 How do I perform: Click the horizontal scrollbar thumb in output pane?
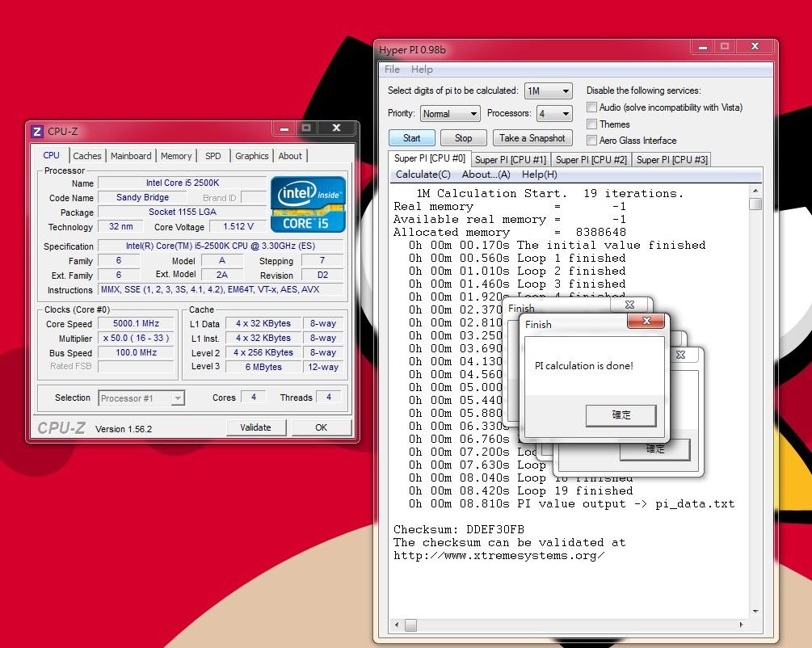click(410, 625)
